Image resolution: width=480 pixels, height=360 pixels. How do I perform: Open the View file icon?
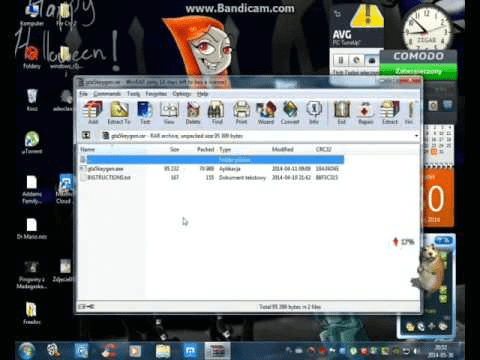(169, 113)
